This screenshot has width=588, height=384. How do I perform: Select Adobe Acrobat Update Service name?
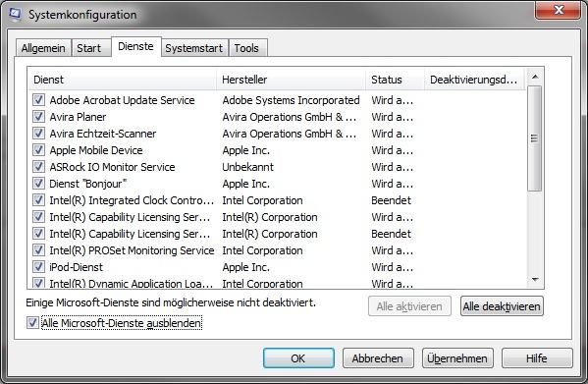pyautogui.click(x=123, y=100)
